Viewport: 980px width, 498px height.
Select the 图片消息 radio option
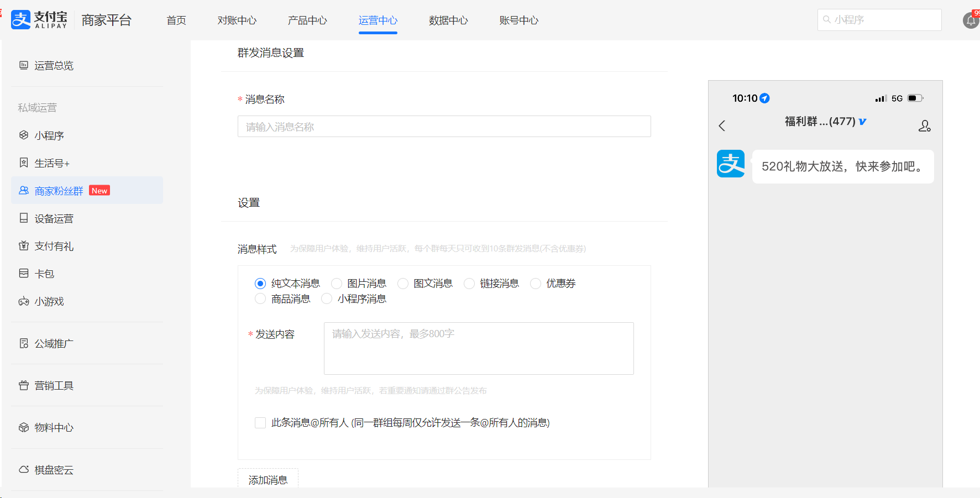point(337,284)
